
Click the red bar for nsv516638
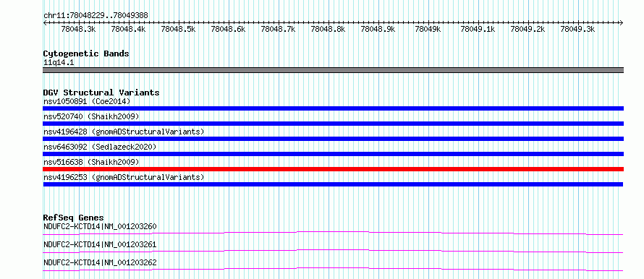tap(333, 169)
